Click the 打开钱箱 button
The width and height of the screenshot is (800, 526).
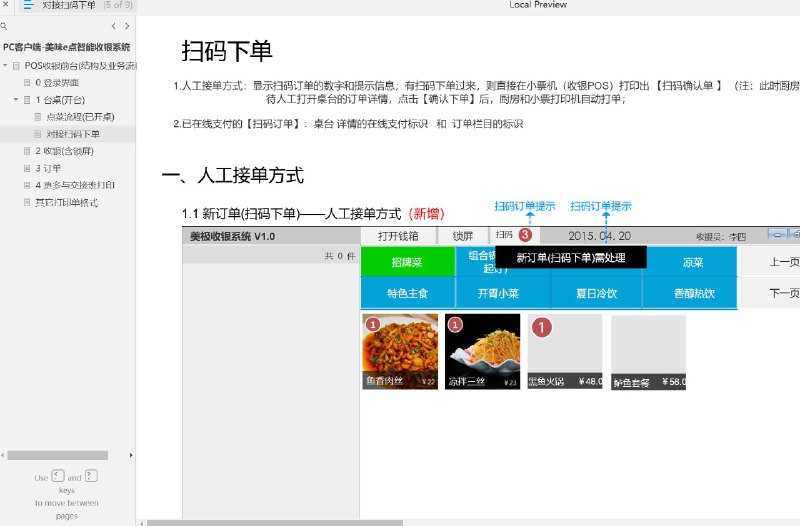(398, 236)
